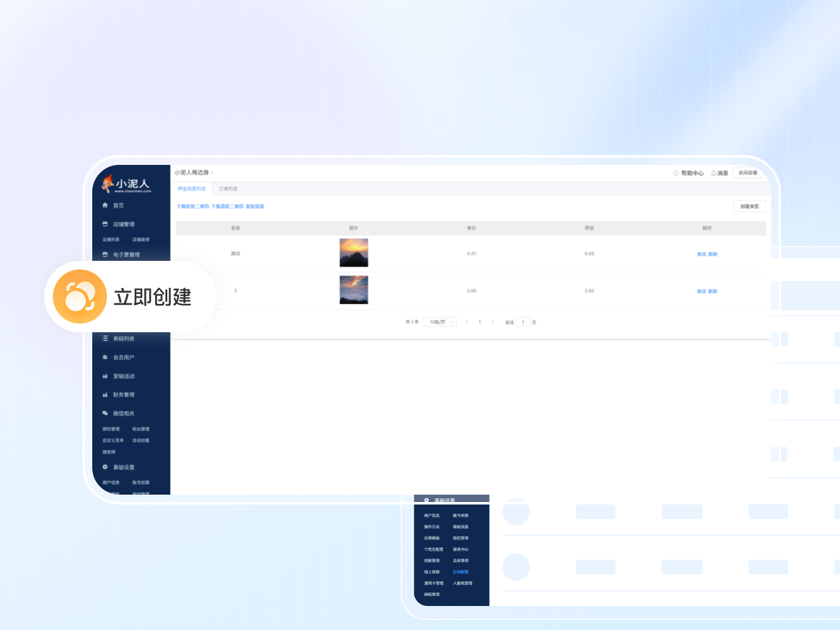Viewport: 840px width, 630px height.
Task: Switch to the 订单列表 tab
Action: (228, 189)
